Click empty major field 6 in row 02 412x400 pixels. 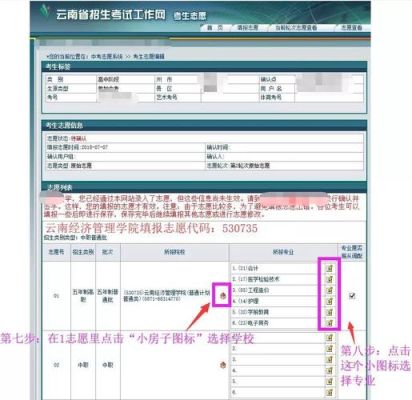tap(277, 392)
